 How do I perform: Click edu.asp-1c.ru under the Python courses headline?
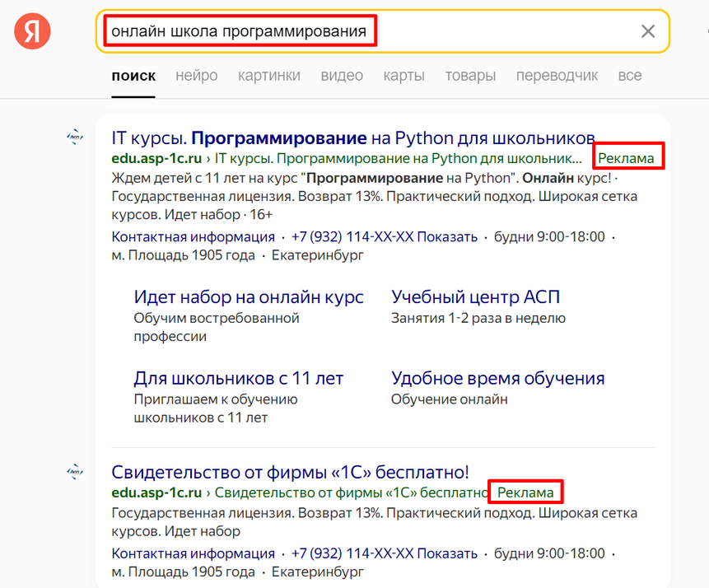coord(156,158)
